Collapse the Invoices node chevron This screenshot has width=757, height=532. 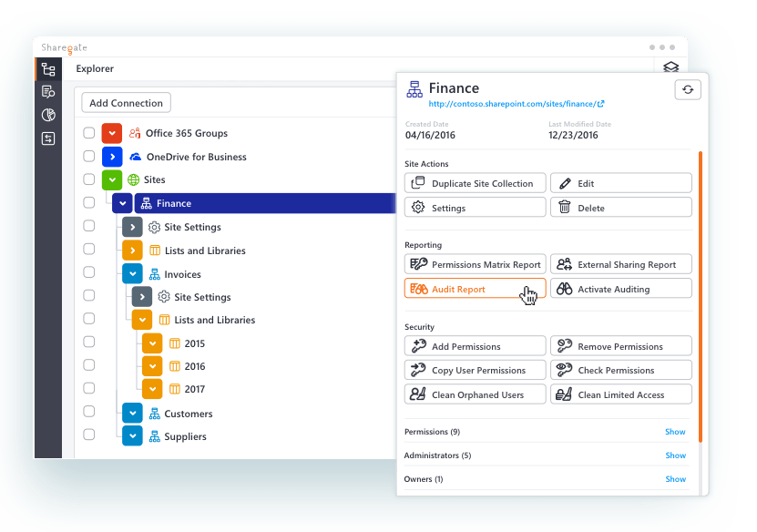pyautogui.click(x=132, y=273)
